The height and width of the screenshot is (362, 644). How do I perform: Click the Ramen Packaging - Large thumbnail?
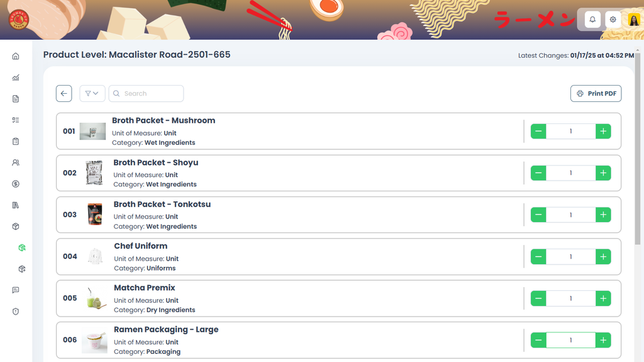94,341
